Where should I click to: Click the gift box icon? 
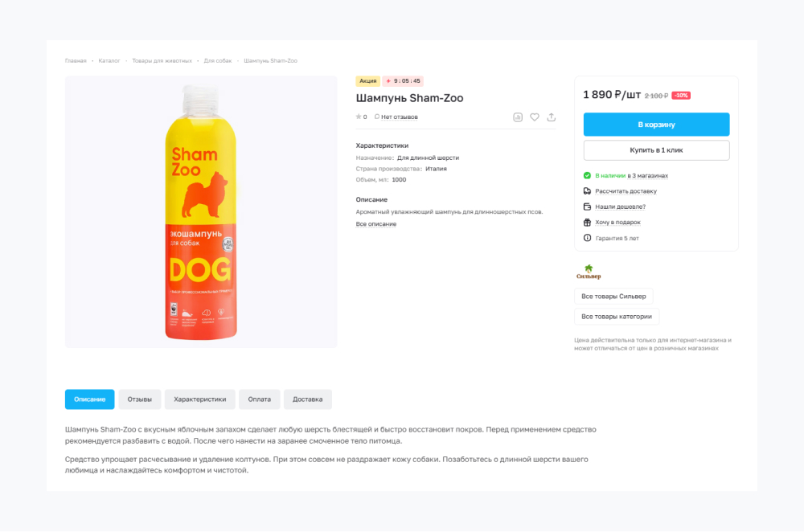pyautogui.click(x=587, y=223)
